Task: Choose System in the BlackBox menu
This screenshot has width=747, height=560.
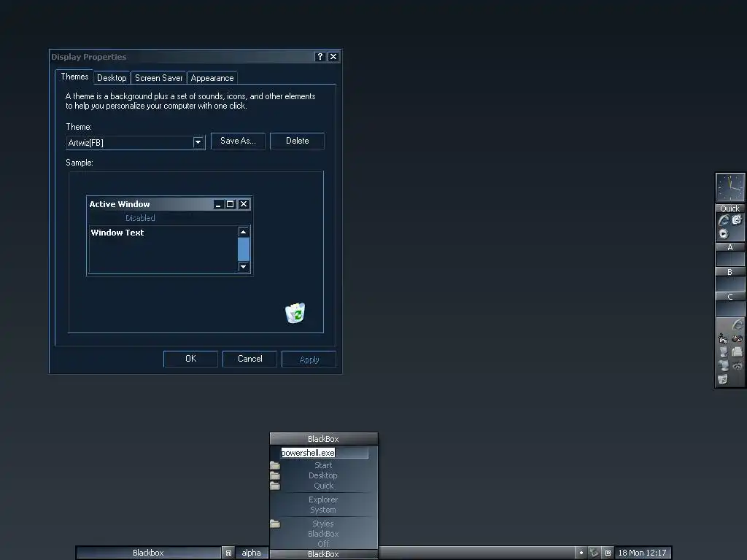Action: tap(323, 510)
